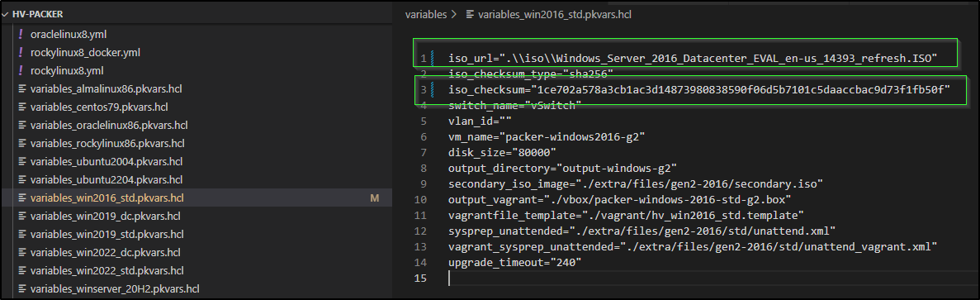Image resolution: width=980 pixels, height=300 pixels.
Task: Click the vagrantfile_template line
Action: pos(627,215)
